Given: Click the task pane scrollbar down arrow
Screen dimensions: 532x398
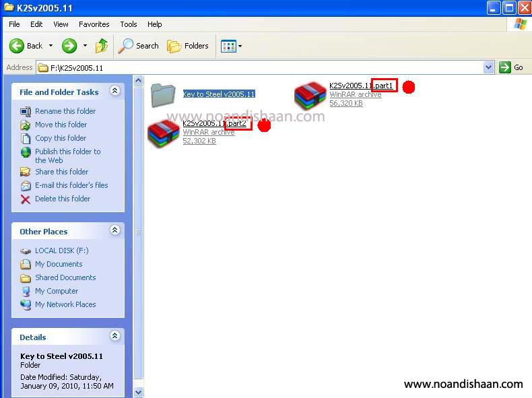Looking at the screenshot, I should tap(139, 392).
